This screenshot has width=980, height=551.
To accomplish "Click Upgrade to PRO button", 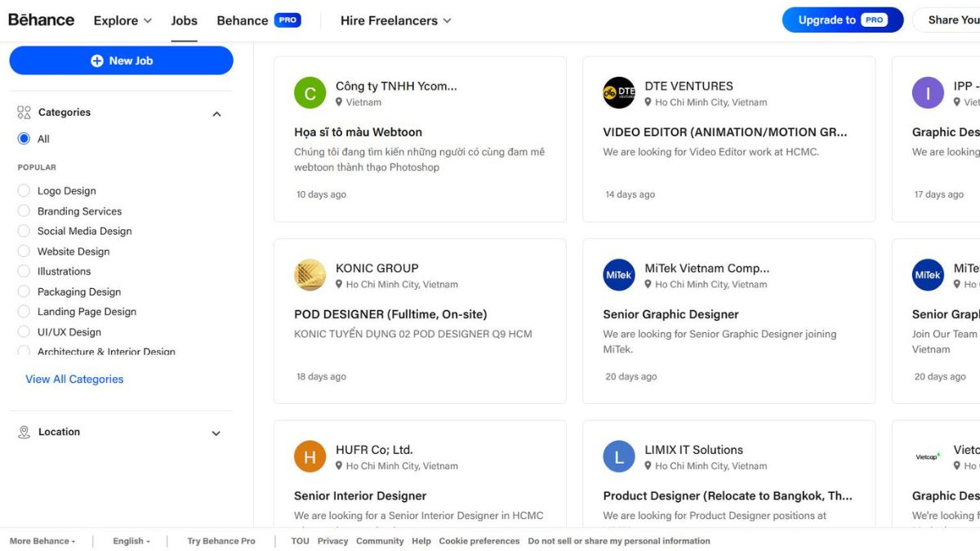I will (843, 20).
